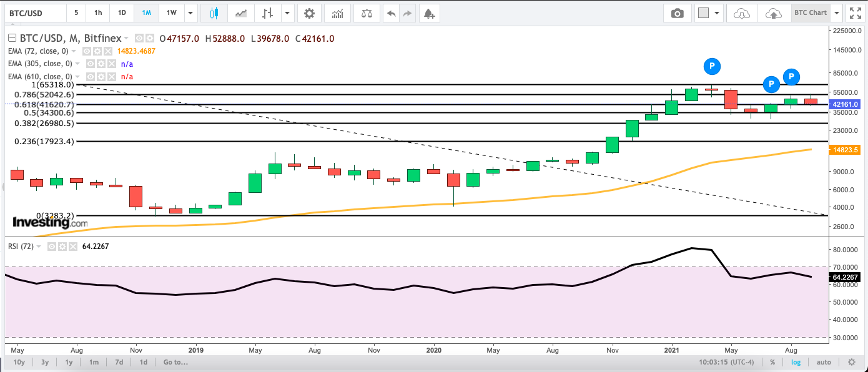This screenshot has width=868, height=372.
Task: Load chart layout with cloud download icon
Action: point(742,13)
